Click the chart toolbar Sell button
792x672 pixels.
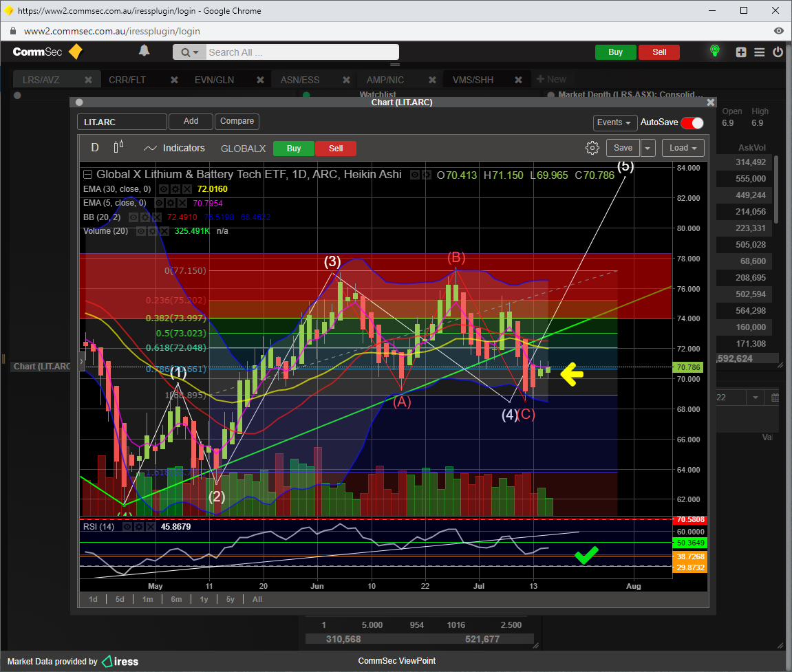[x=336, y=149]
